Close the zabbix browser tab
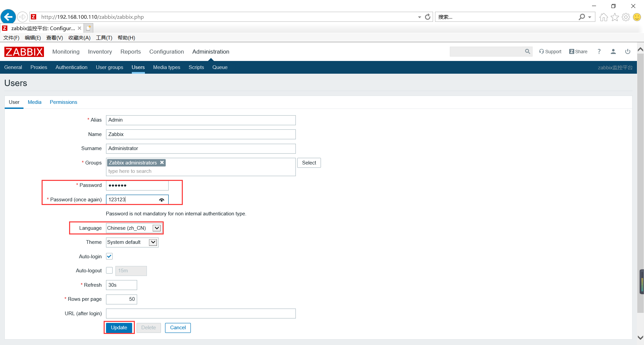The height and width of the screenshot is (345, 644). click(x=79, y=28)
